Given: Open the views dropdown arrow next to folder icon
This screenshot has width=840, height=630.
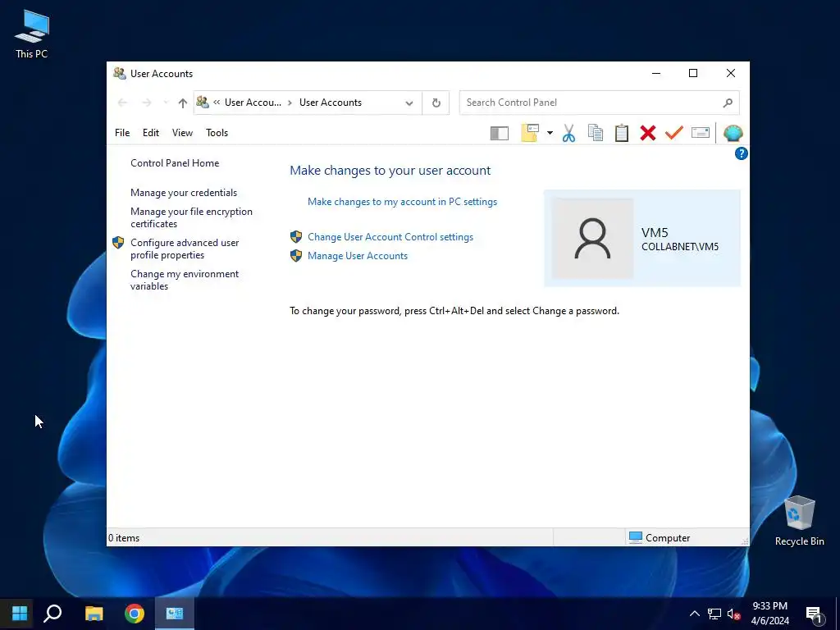Looking at the screenshot, I should pyautogui.click(x=550, y=133).
